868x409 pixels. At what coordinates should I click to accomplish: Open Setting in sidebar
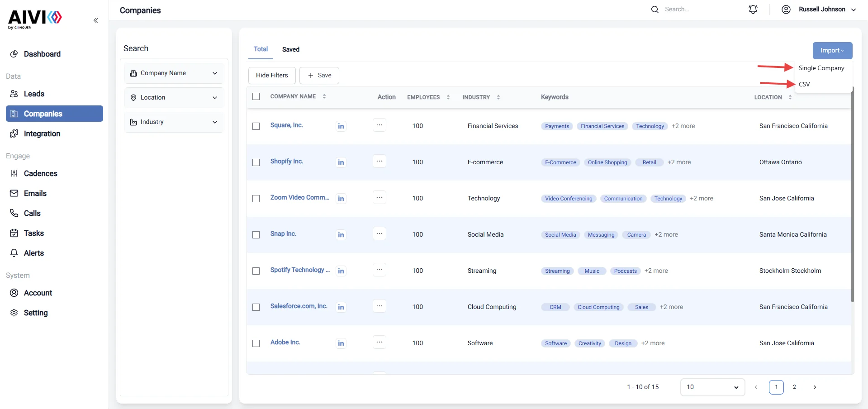tap(54, 313)
